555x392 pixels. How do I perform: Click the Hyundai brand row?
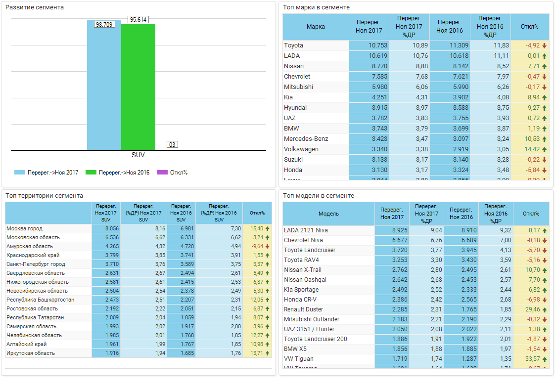tap(416, 108)
